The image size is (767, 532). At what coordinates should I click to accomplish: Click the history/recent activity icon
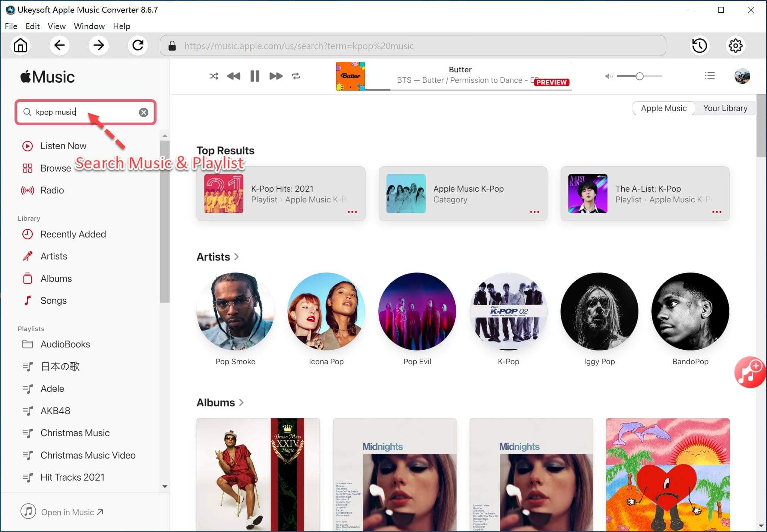coord(700,46)
